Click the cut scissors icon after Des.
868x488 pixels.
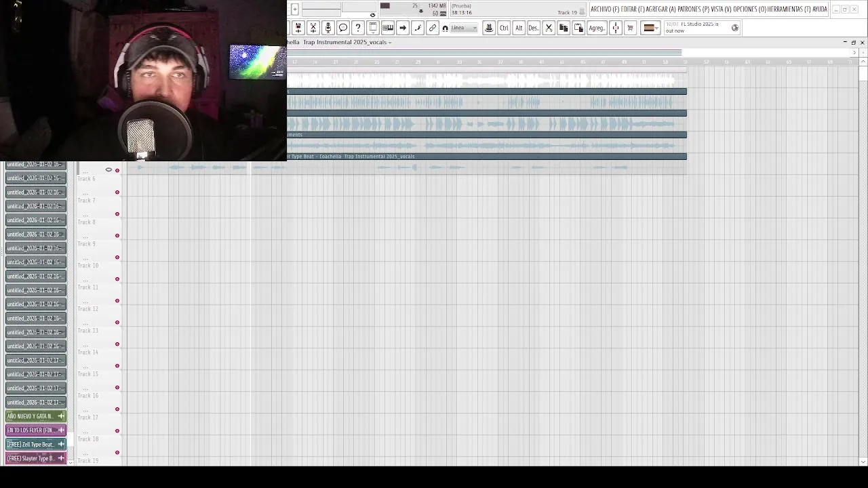[x=549, y=28]
